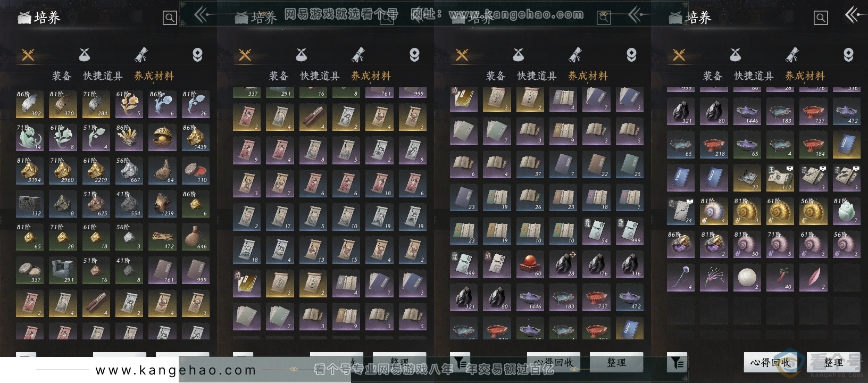Image resolution: width=868 pixels, height=383 pixels.
Task: Open the search icon in the fourth panel
Action: (x=821, y=18)
